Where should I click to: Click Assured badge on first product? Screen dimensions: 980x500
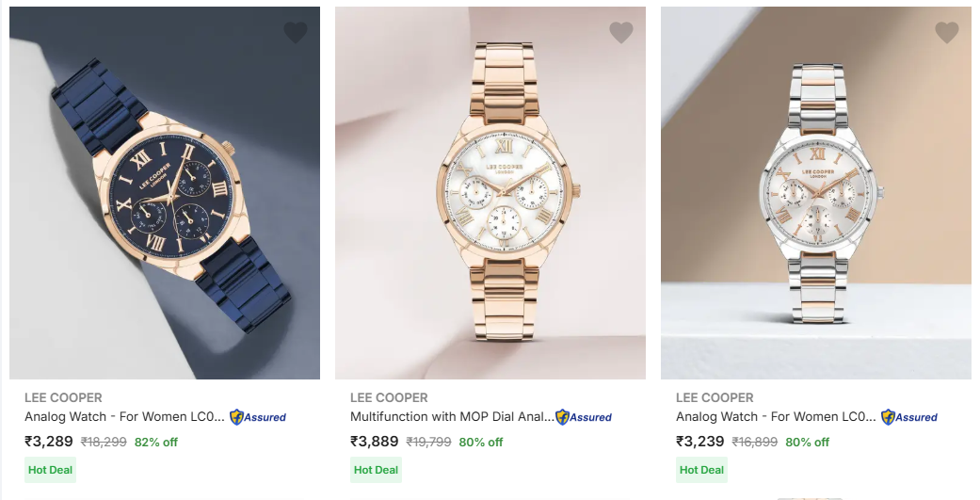point(258,417)
